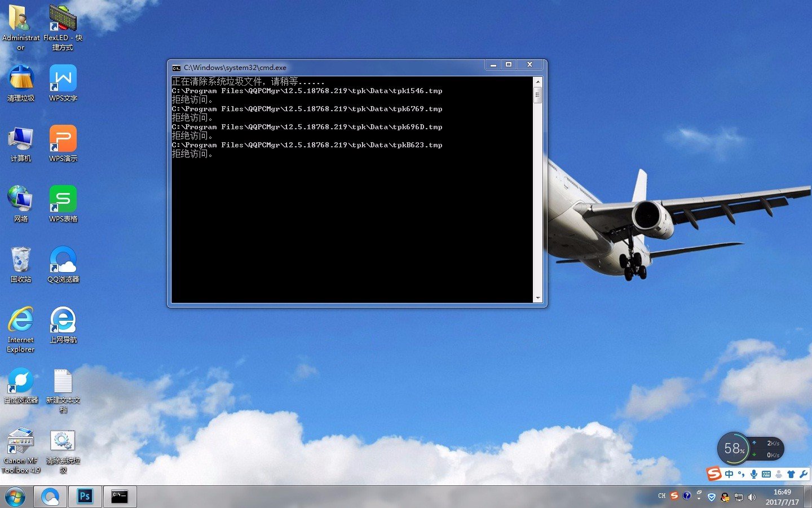Viewport: 812px width, 508px height.
Task: Click the cmd.exe taskbar button
Action: pyautogui.click(x=120, y=496)
